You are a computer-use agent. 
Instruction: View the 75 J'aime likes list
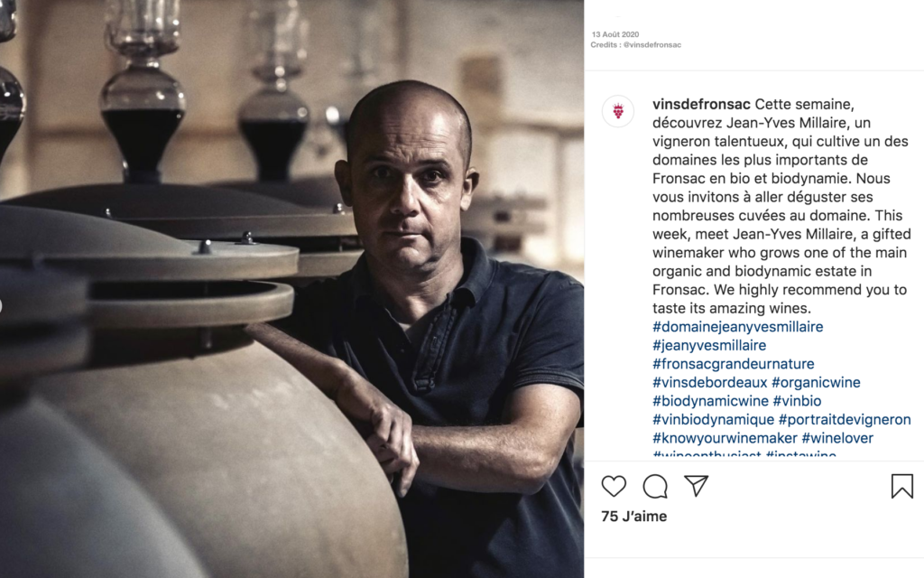point(634,516)
